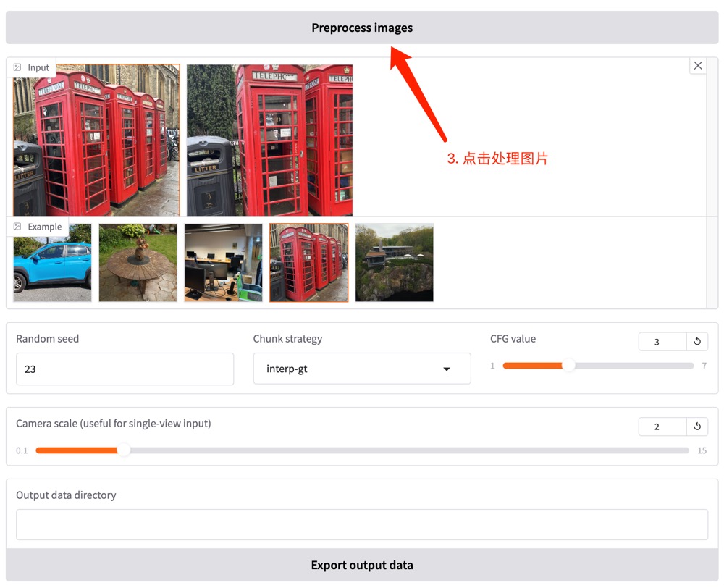This screenshot has width=724, height=588.
Task: Clear input gallery with X icon
Action: (698, 66)
